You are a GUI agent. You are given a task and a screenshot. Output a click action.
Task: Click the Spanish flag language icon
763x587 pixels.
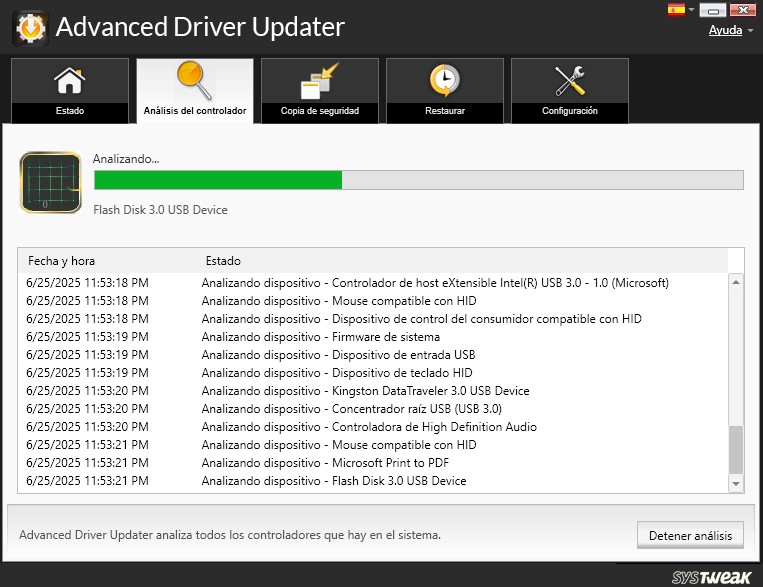676,10
